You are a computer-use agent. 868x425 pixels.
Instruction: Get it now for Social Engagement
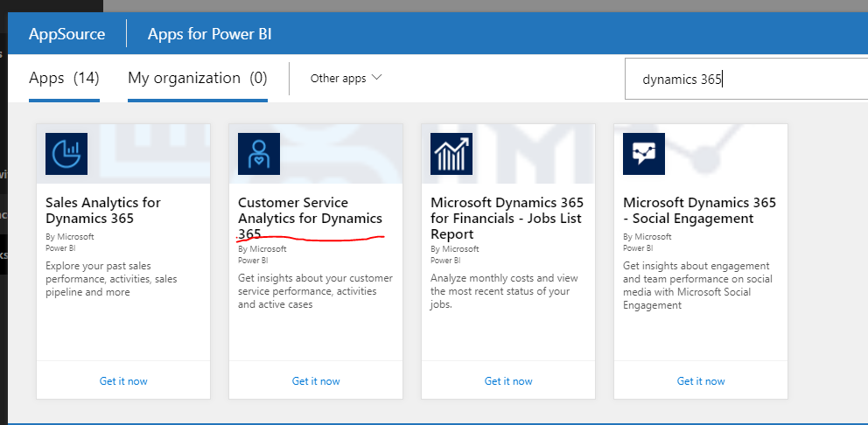[701, 381]
